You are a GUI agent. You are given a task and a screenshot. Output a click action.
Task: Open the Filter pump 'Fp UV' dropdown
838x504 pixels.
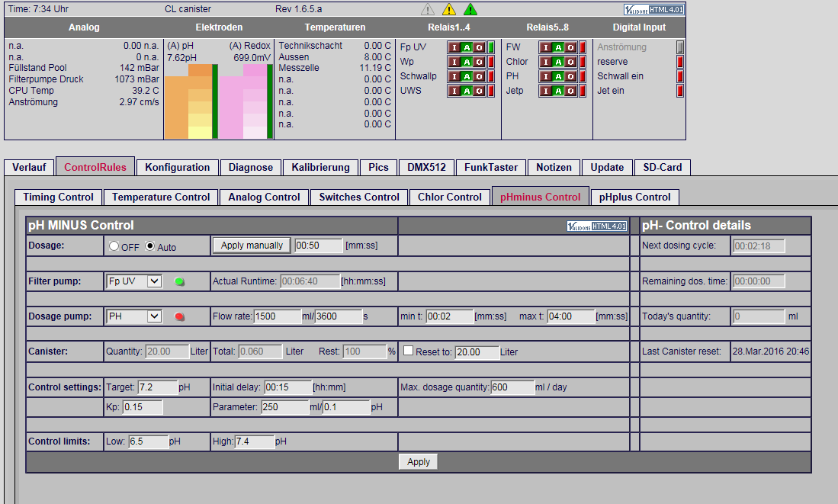click(134, 281)
